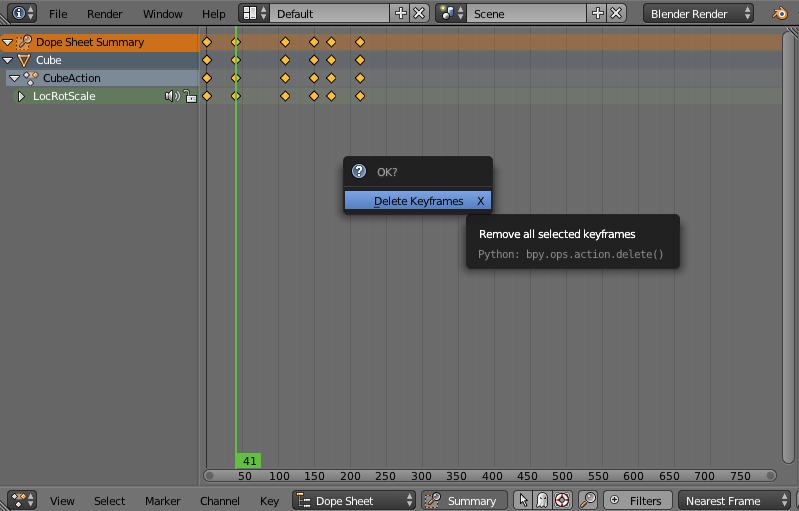Select first keyframe in the LocRotScale row
The height and width of the screenshot is (511, 799).
point(207,96)
